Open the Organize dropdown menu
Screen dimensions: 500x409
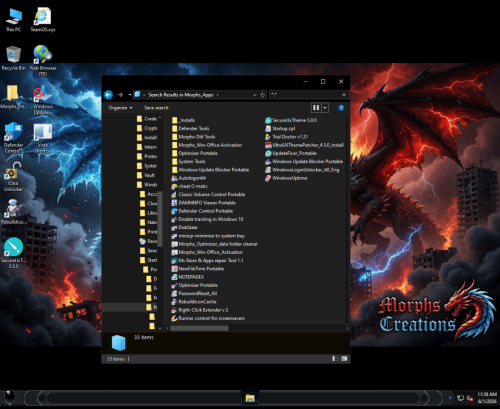pos(120,108)
